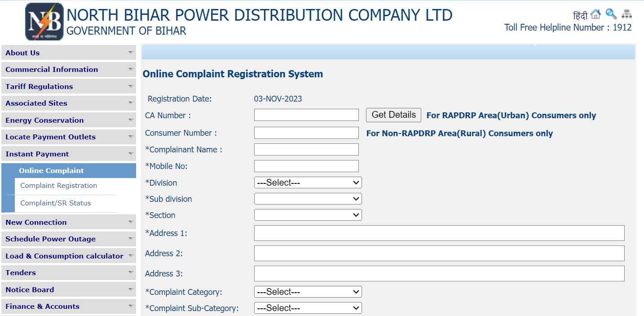Switch language to Hindi

(x=580, y=16)
